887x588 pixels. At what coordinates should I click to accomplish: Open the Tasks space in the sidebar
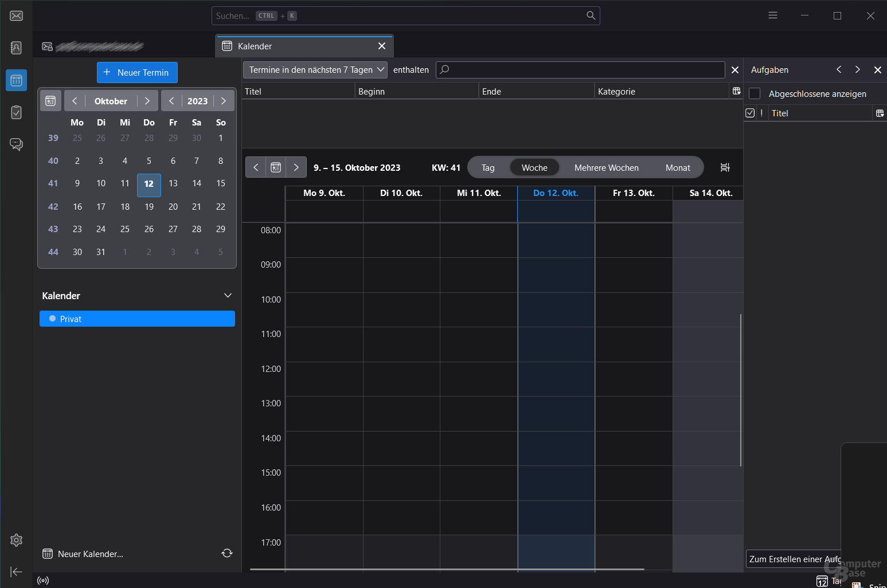coord(16,112)
